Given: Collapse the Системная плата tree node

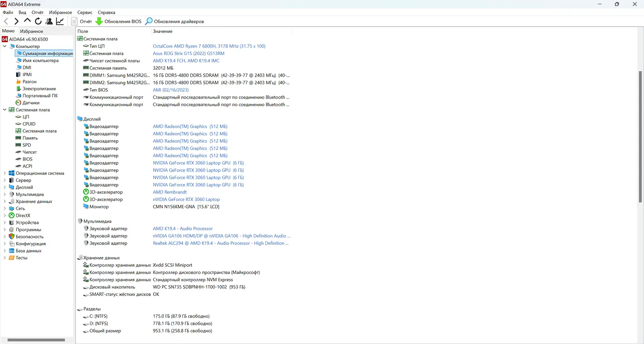Looking at the screenshot, I should pyautogui.click(x=5, y=110).
